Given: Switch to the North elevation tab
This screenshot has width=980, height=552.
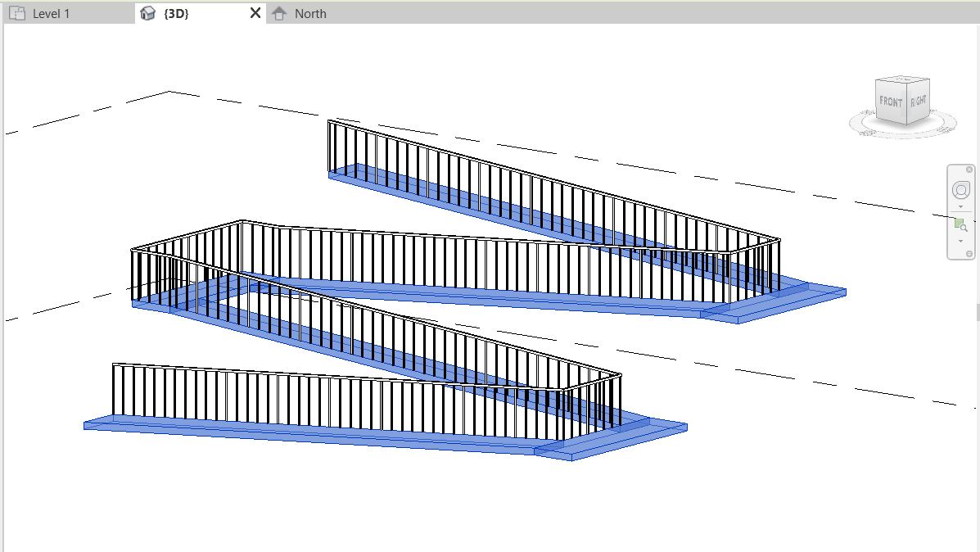Looking at the screenshot, I should [x=309, y=13].
